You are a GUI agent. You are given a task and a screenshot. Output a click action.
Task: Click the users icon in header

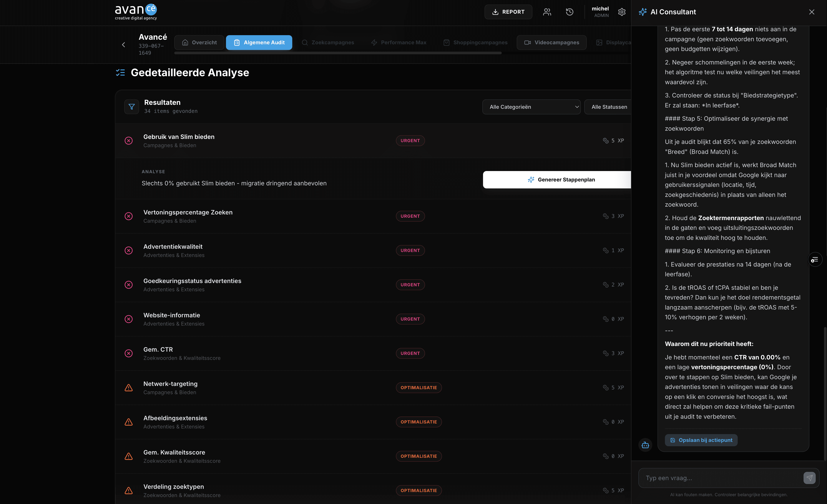(x=547, y=12)
